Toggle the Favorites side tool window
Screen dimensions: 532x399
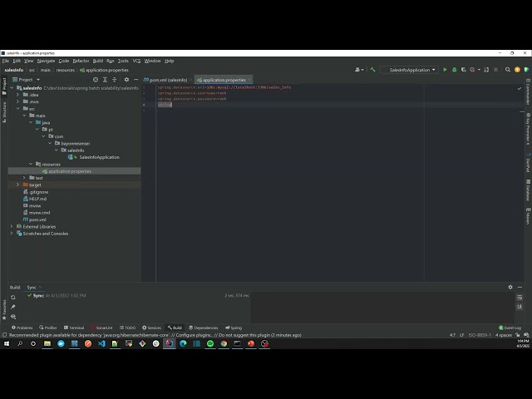[4, 310]
